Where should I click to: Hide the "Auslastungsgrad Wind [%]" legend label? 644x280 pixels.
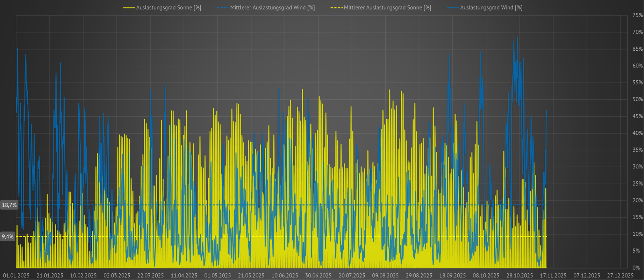coord(491,8)
